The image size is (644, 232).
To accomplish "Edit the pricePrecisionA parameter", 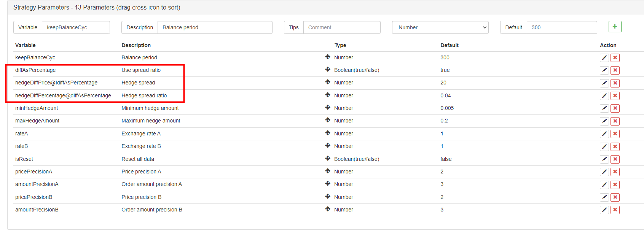I will pyautogui.click(x=604, y=172).
